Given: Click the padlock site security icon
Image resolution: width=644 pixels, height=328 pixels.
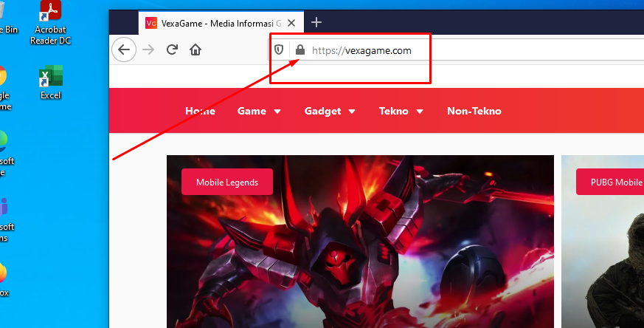Looking at the screenshot, I should click(x=300, y=50).
